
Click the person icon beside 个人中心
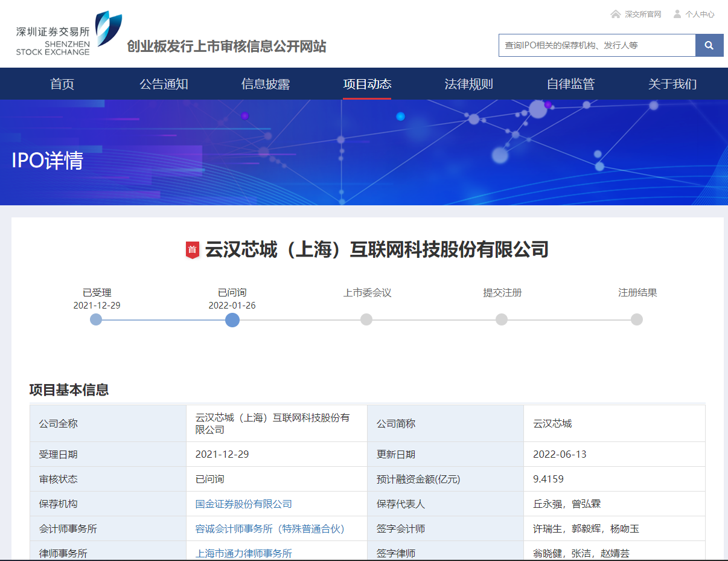click(677, 14)
